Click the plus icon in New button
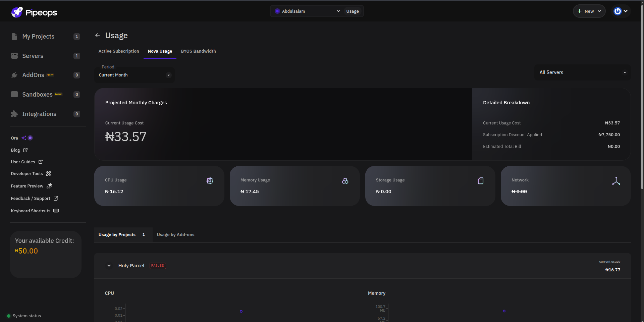 tap(579, 11)
